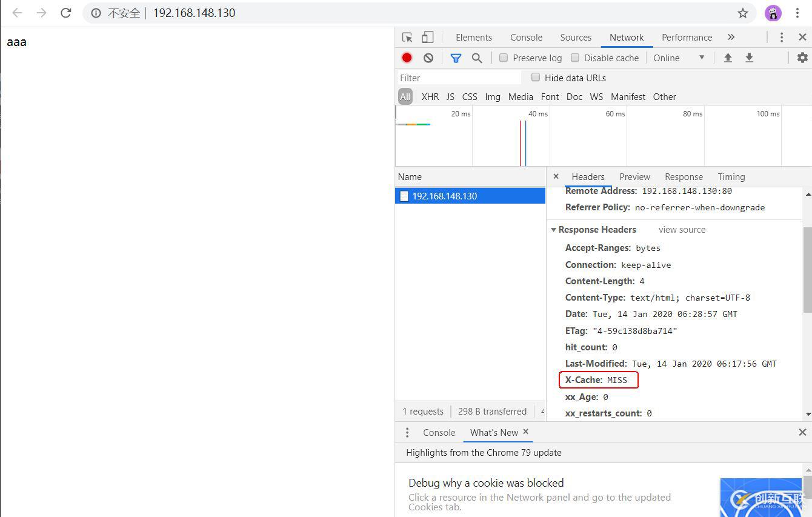Screen dimensions: 812x517
Task: Open network search with magnifier icon
Action: [477, 58]
